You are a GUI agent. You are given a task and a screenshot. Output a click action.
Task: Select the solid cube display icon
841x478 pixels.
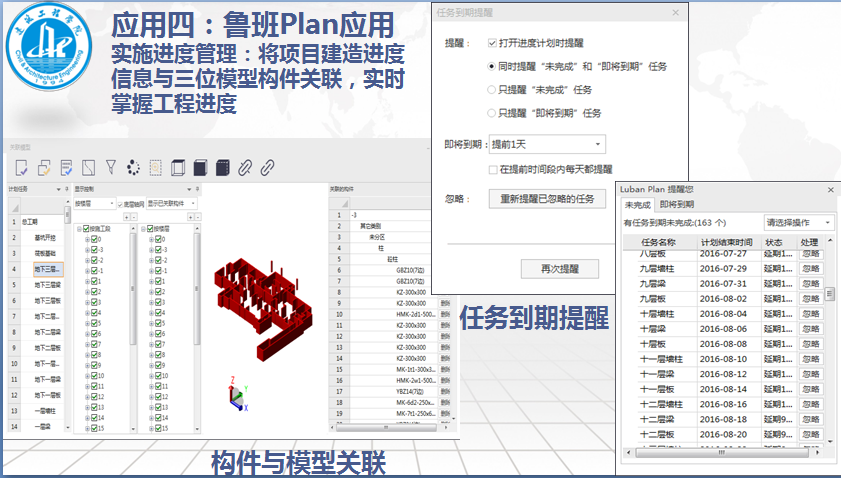pyautogui.click(x=200, y=168)
